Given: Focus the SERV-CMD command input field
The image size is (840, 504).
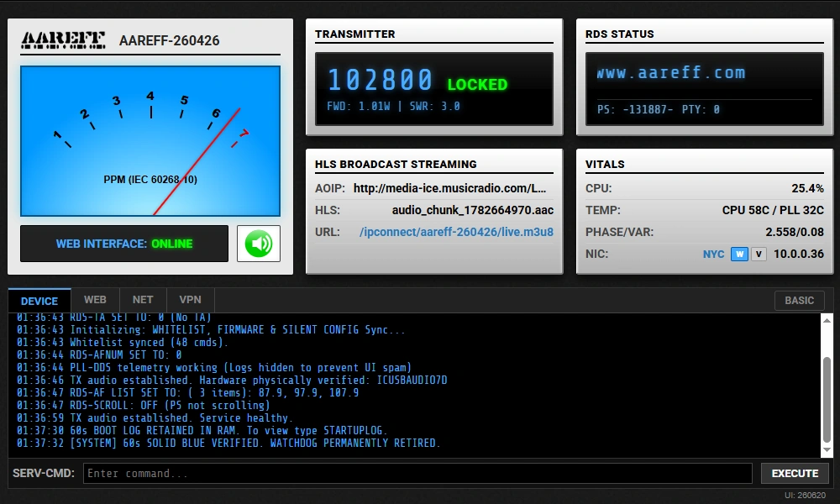Looking at the screenshot, I should coord(417,474).
